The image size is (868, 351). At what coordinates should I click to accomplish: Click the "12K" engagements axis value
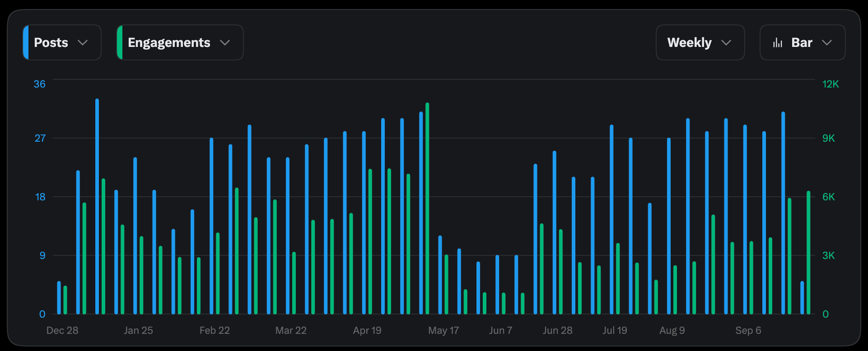tap(831, 84)
